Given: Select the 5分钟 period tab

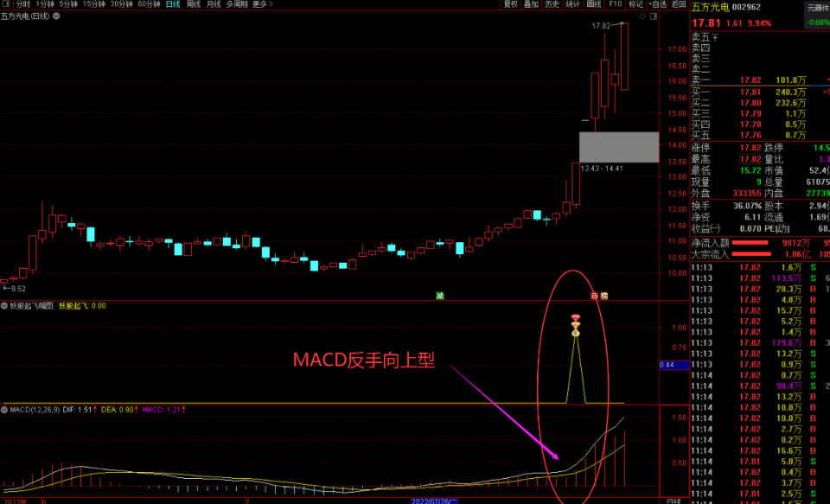Looking at the screenshot, I should [68, 4].
